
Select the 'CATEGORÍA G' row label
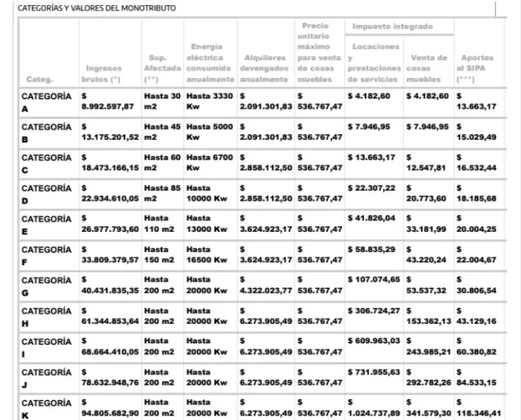click(46, 287)
